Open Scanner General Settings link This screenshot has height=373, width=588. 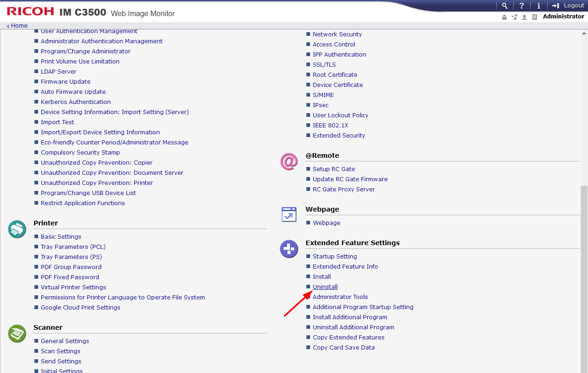click(x=65, y=341)
